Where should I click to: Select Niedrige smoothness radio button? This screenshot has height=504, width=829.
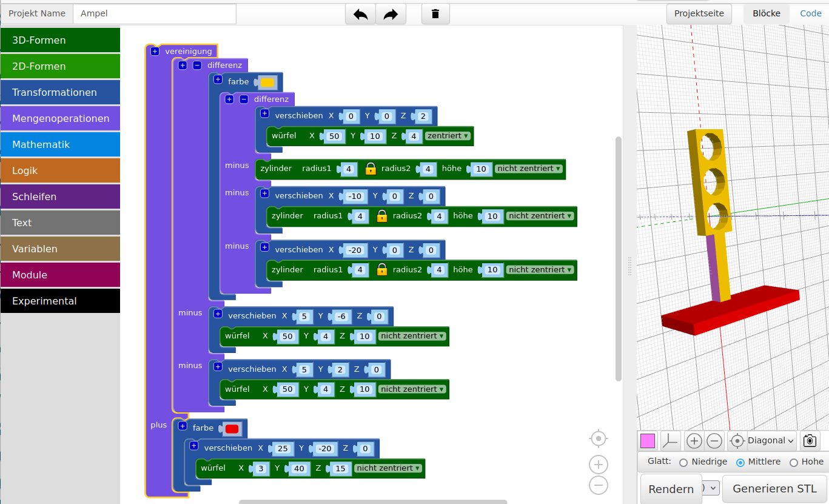[683, 463]
